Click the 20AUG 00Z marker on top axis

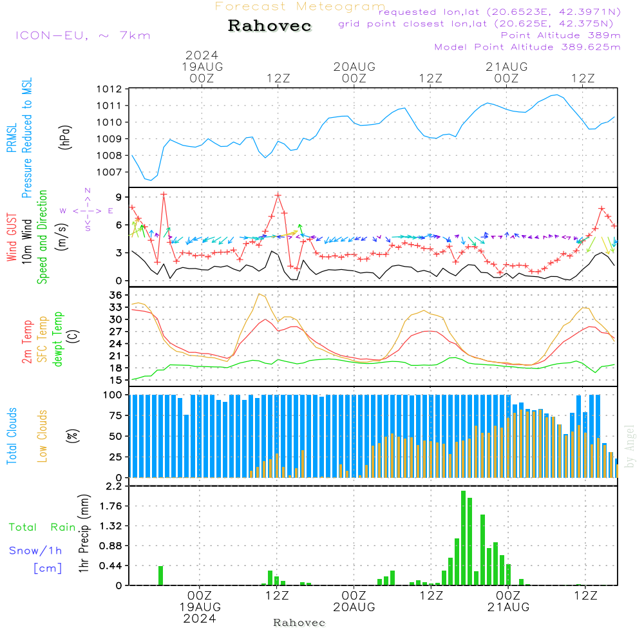(354, 71)
